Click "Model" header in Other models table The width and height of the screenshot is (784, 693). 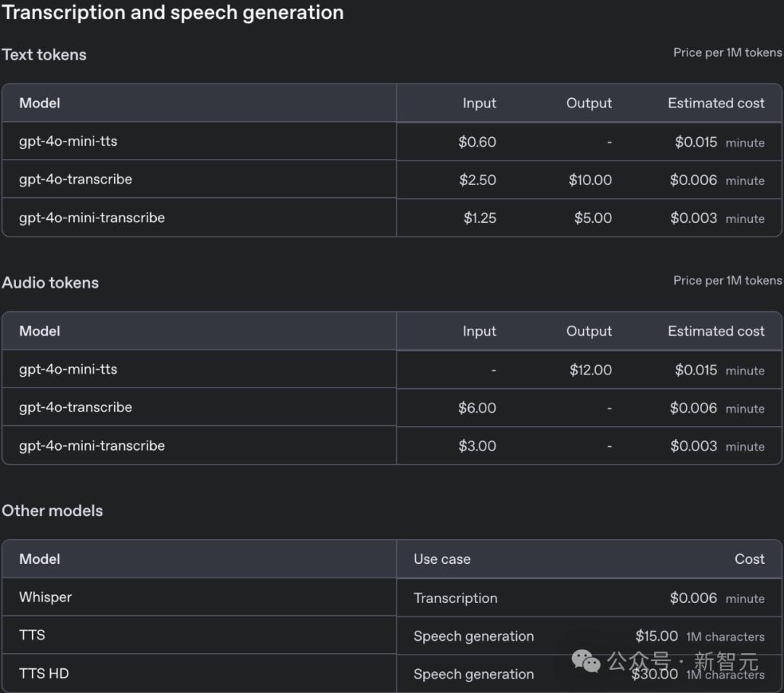[39, 559]
